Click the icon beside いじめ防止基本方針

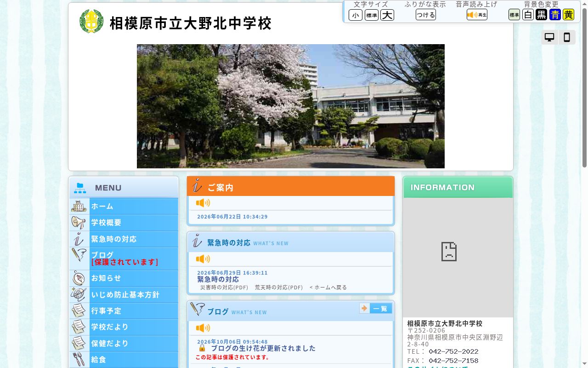point(79,294)
